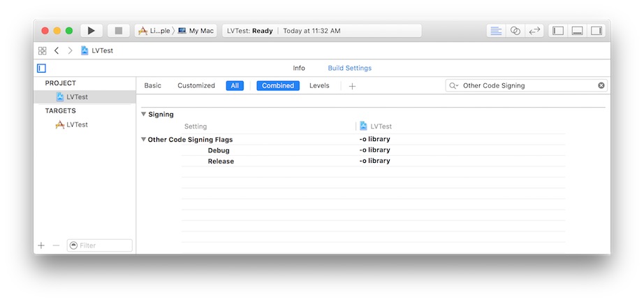Open the related items grid menu
Viewport: 644px width, 302px height.
[42, 51]
